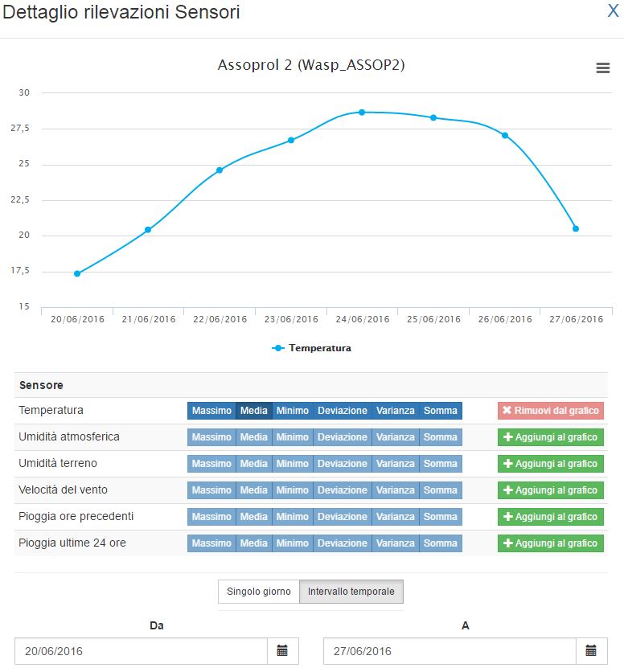This screenshot has width=624, height=672.
Task: Click the 20/06/2016 data point
Action: coord(77,274)
